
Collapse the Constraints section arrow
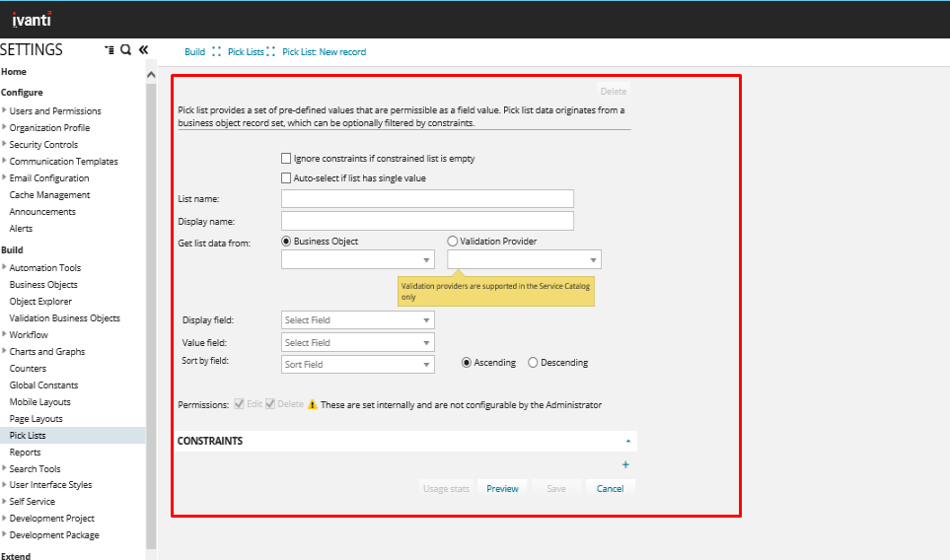(628, 442)
